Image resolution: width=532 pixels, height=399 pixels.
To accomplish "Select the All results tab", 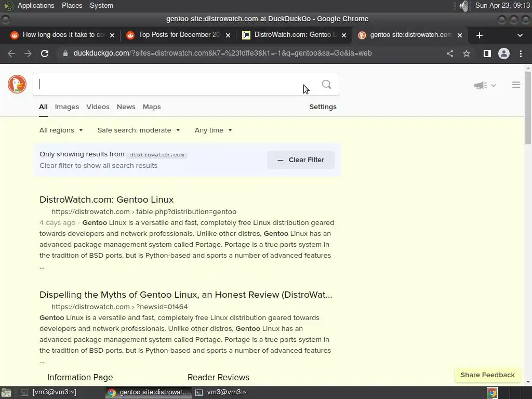I will [x=43, y=107].
